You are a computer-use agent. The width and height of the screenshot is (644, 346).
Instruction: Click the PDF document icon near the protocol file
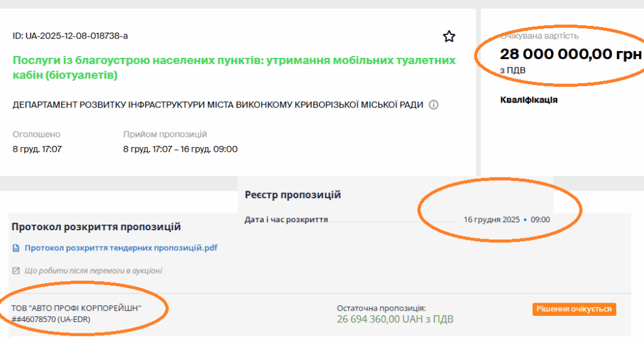pos(16,248)
